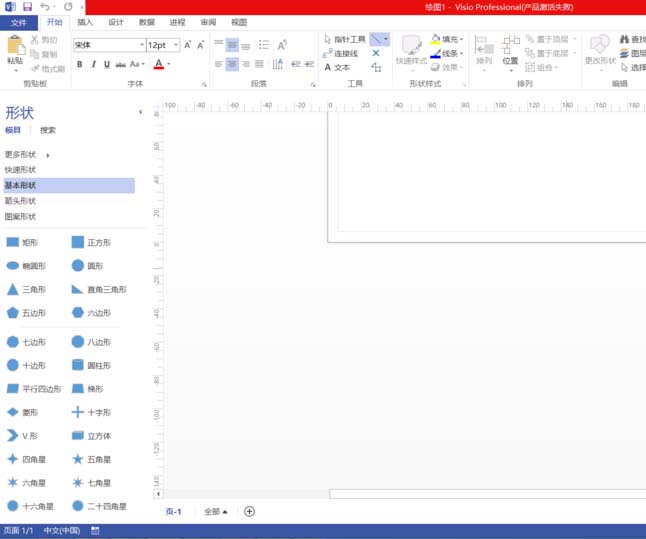Viewport: 646px width, 539px height.
Task: Select the 连接线 connector tool
Action: point(341,53)
